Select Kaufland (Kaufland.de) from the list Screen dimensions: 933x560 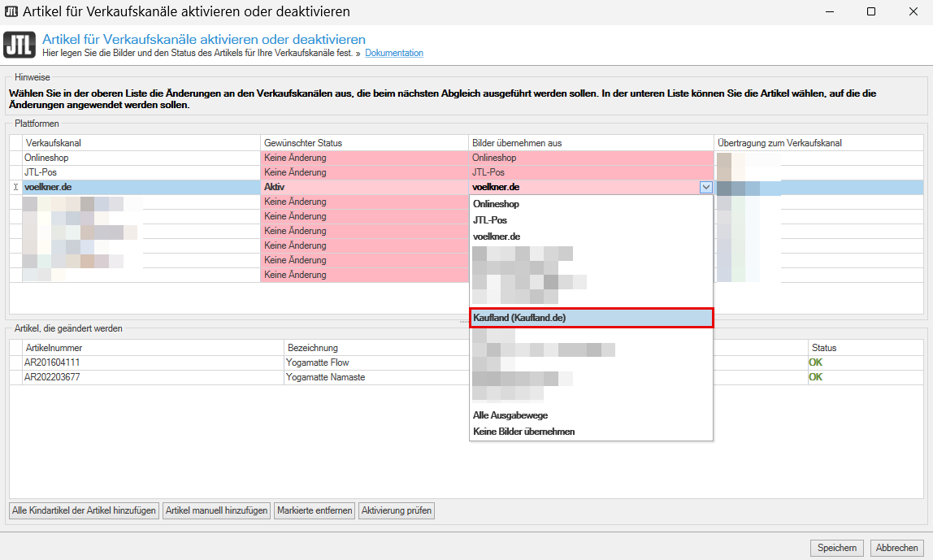(591, 318)
